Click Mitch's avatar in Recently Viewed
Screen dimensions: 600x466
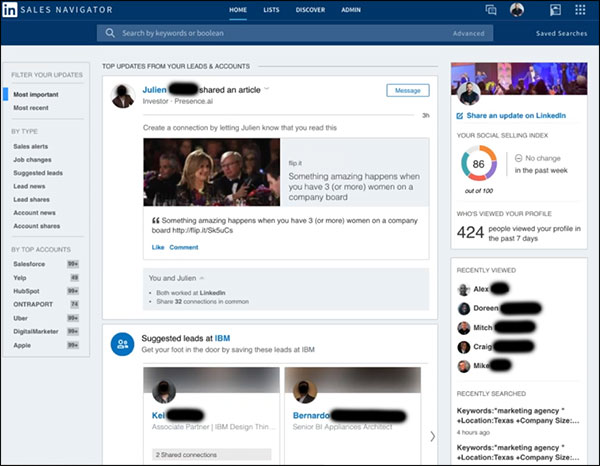click(x=464, y=328)
